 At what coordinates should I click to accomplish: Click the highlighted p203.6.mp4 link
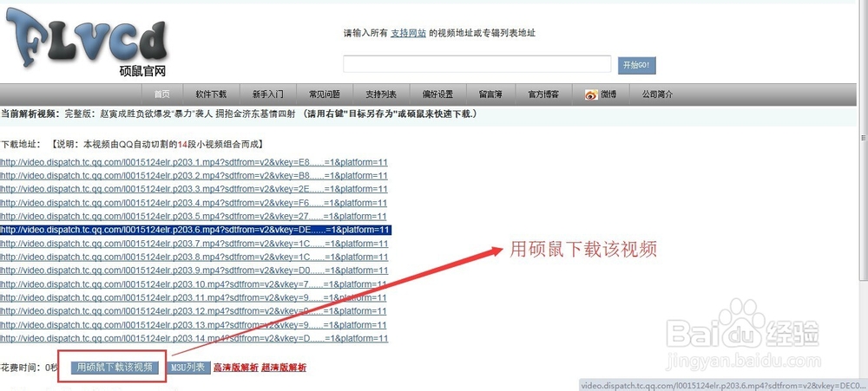[195, 230]
